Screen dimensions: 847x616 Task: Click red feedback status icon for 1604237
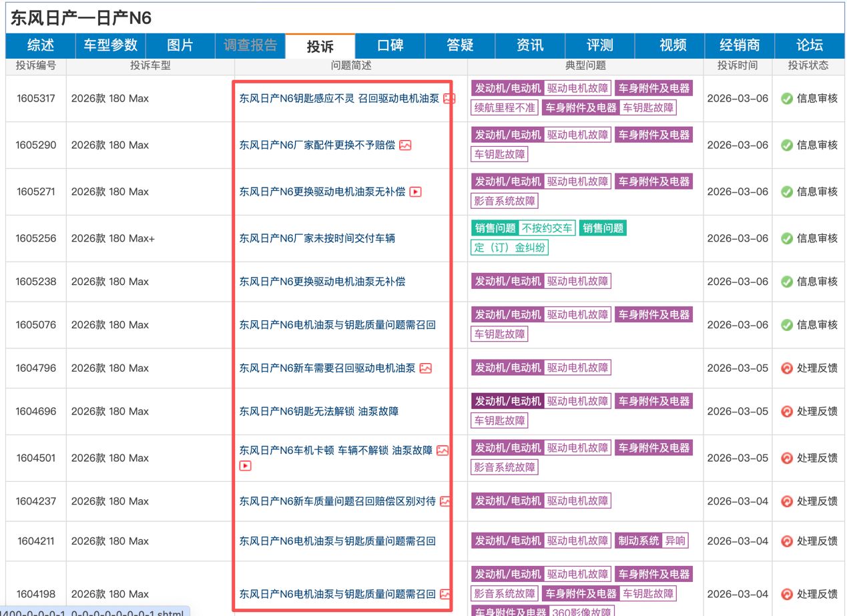786,501
